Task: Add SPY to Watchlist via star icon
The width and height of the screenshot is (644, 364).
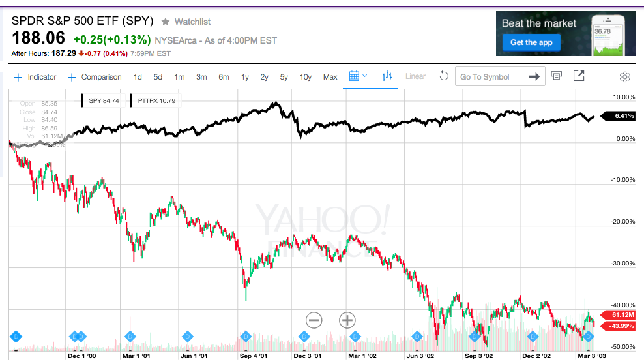Action: click(166, 22)
